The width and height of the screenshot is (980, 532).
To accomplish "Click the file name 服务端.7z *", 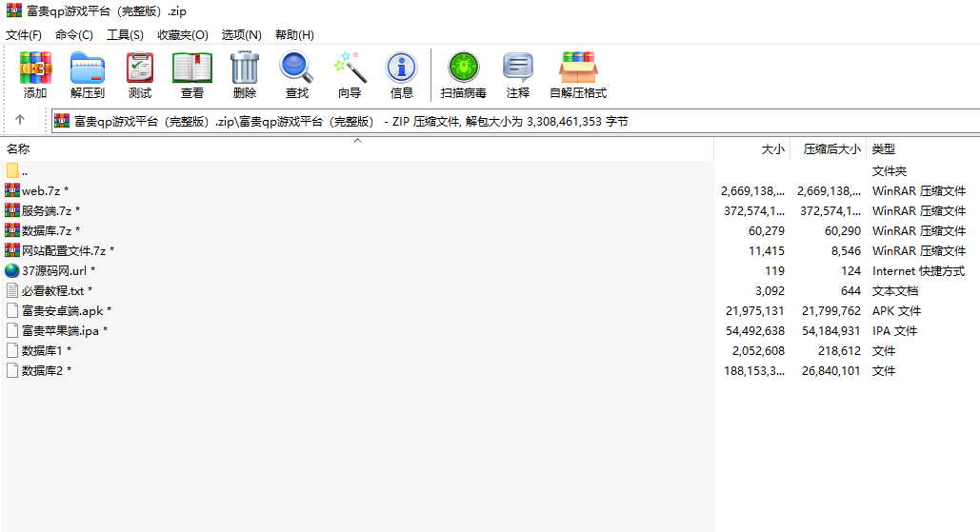I will (x=50, y=211).
